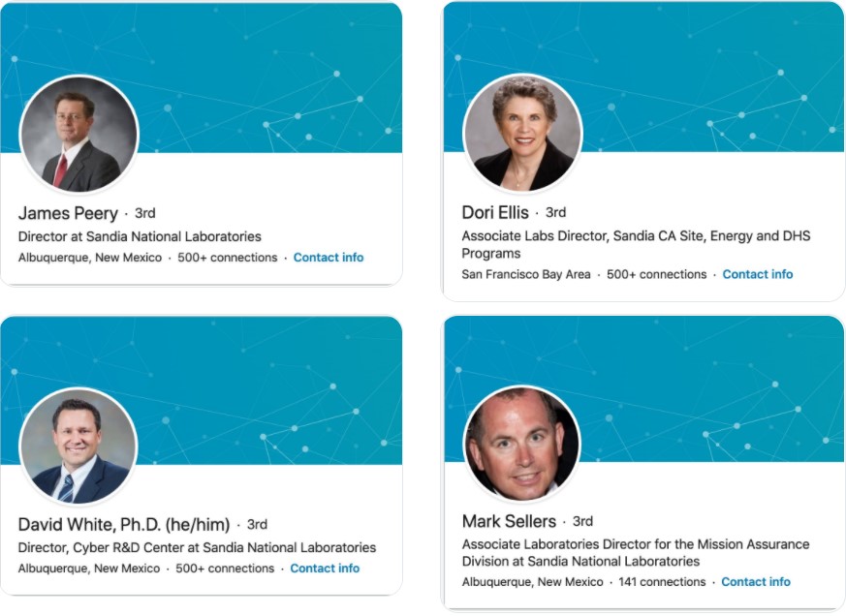846x616 pixels.
Task: Open Dori Ellis's profile photo
Action: coord(523,134)
